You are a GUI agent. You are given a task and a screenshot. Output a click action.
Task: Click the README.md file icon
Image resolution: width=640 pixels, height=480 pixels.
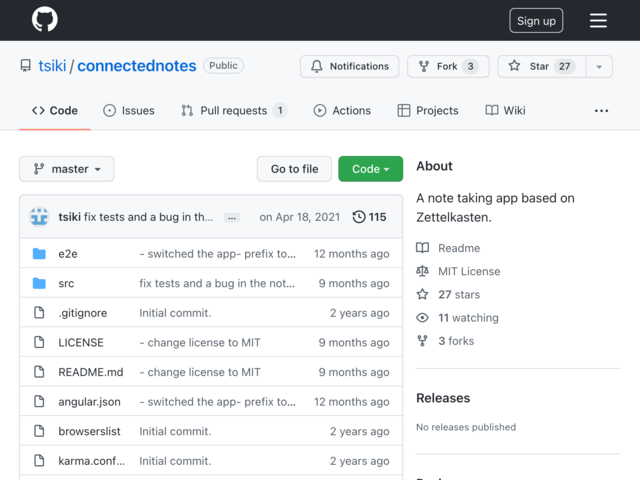(x=39, y=372)
